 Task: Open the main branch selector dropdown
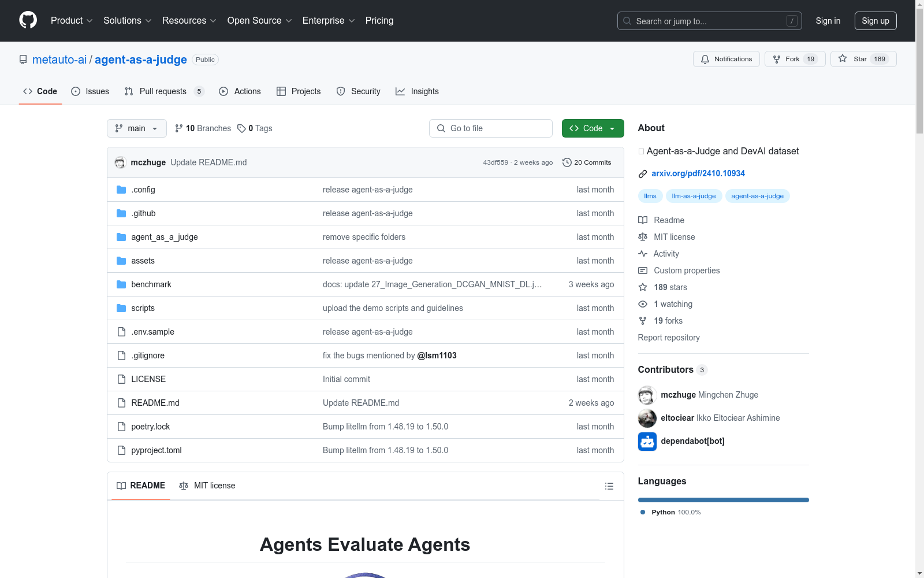[137, 128]
